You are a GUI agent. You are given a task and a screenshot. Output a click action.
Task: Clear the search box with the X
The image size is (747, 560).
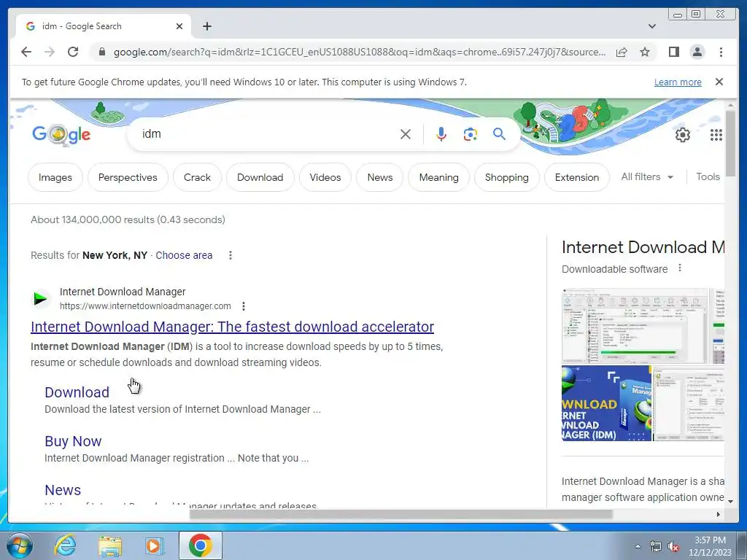point(406,134)
